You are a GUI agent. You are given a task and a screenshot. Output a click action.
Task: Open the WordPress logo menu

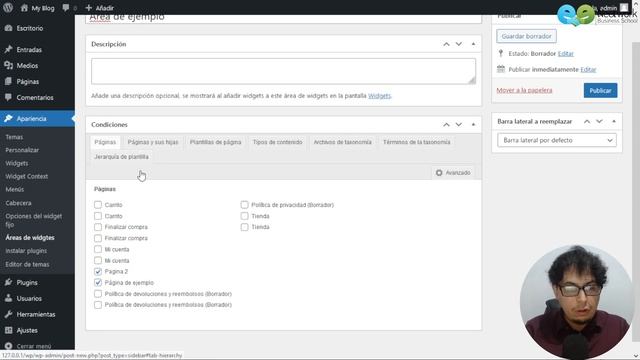8,8
